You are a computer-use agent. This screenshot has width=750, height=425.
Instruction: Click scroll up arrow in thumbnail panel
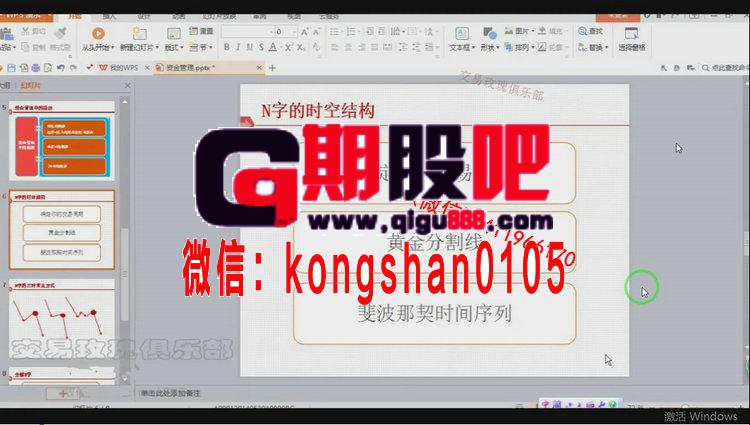(124, 101)
